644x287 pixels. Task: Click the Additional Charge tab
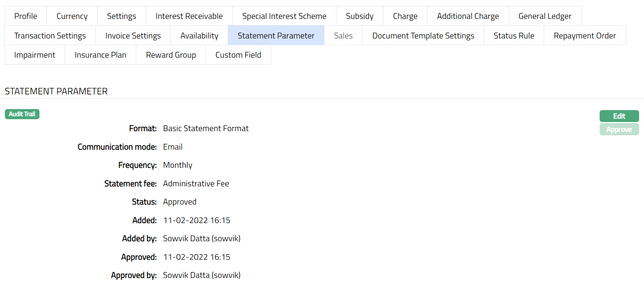(x=468, y=16)
